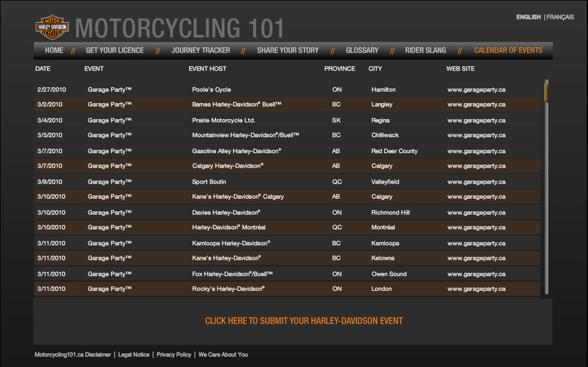
Task: Click the EVENT column header
Action: point(94,69)
